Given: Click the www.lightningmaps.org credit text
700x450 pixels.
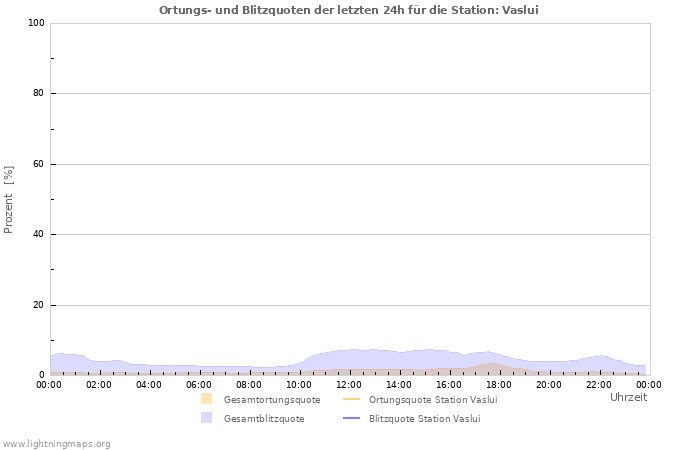Looking at the screenshot, I should [56, 444].
